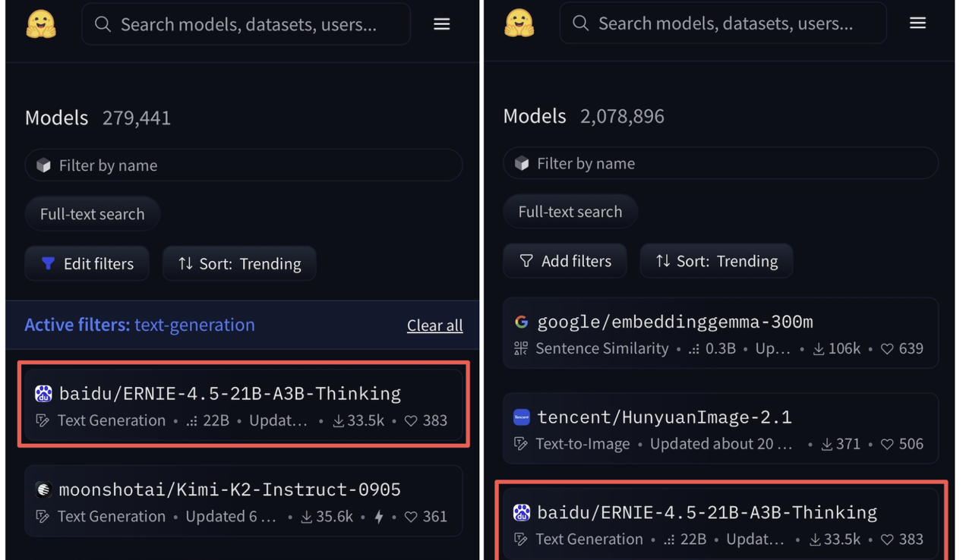Focus the Filter by name field under Models 279,441
This screenshot has width=963, height=560.
[x=243, y=165]
